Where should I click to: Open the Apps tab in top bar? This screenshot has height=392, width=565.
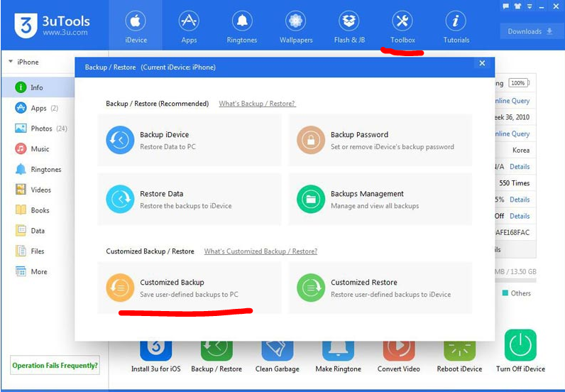click(189, 26)
